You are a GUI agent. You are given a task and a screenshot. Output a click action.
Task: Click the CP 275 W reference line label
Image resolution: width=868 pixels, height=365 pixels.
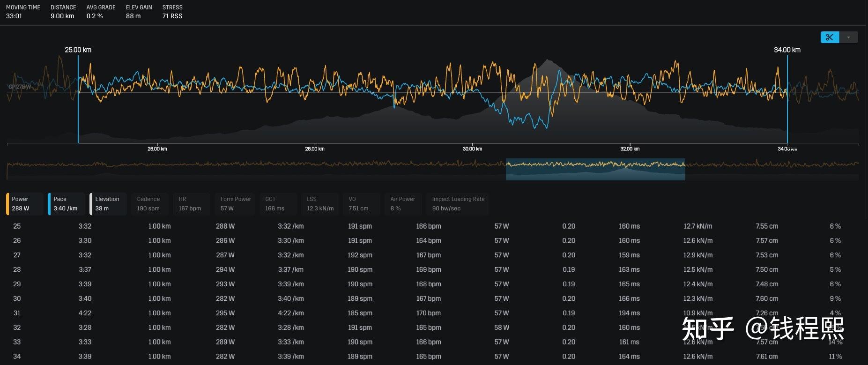pos(20,87)
